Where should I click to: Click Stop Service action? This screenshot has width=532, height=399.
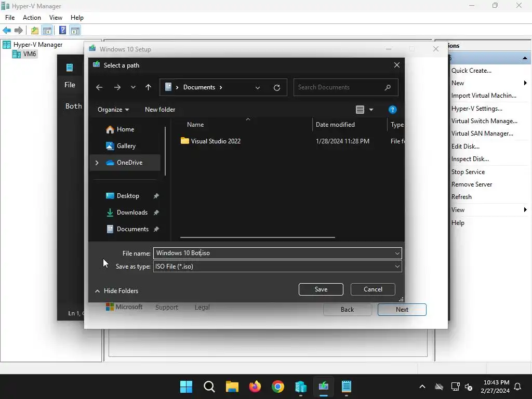point(468,172)
